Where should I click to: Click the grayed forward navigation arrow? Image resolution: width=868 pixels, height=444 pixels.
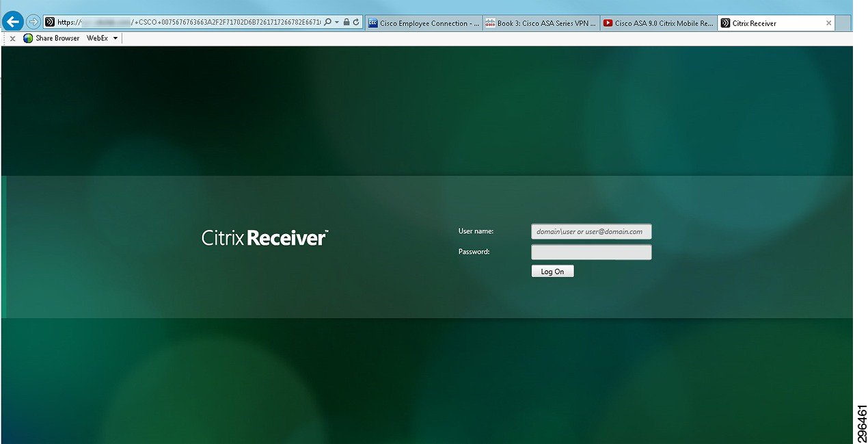click(32, 21)
